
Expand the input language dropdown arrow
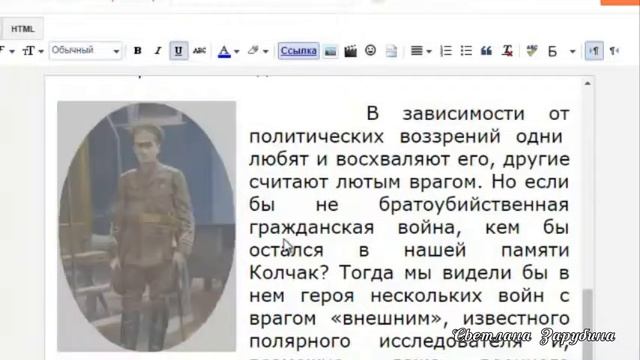coord(572,51)
